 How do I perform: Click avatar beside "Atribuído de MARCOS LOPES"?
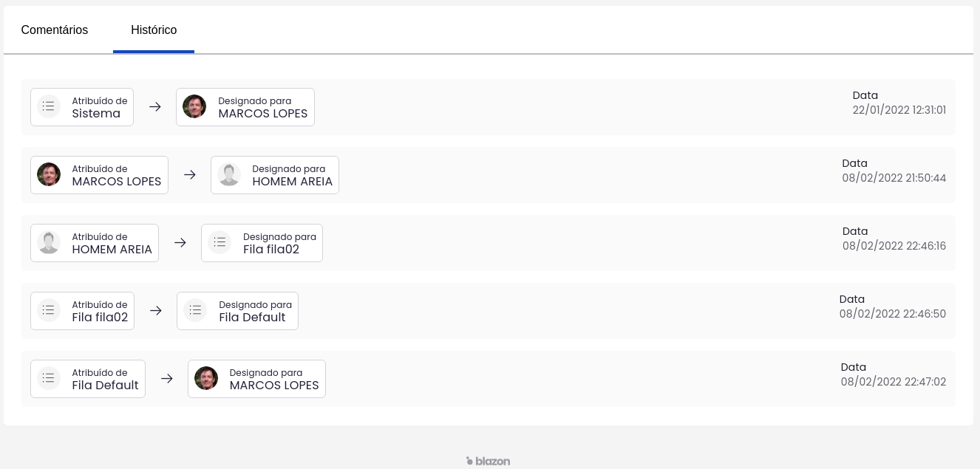pos(49,174)
